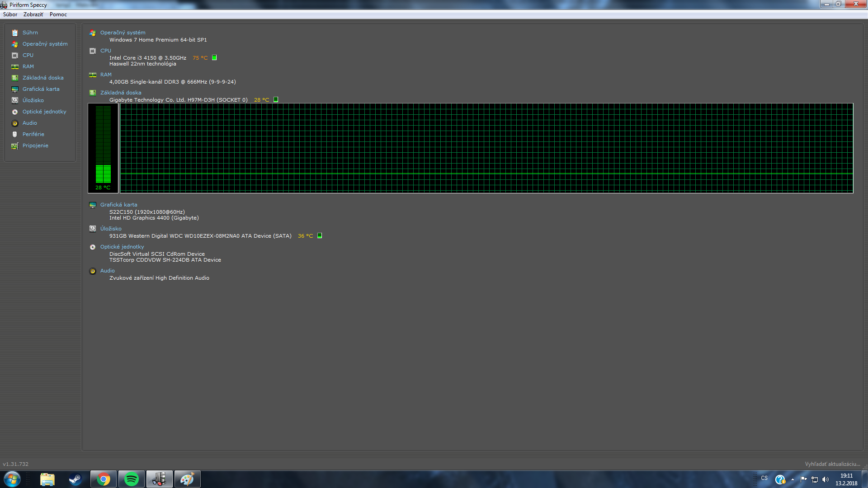The image size is (868, 488).
Task: Click the Optické jednotky disc icon in sidebar
Action: [x=15, y=112]
